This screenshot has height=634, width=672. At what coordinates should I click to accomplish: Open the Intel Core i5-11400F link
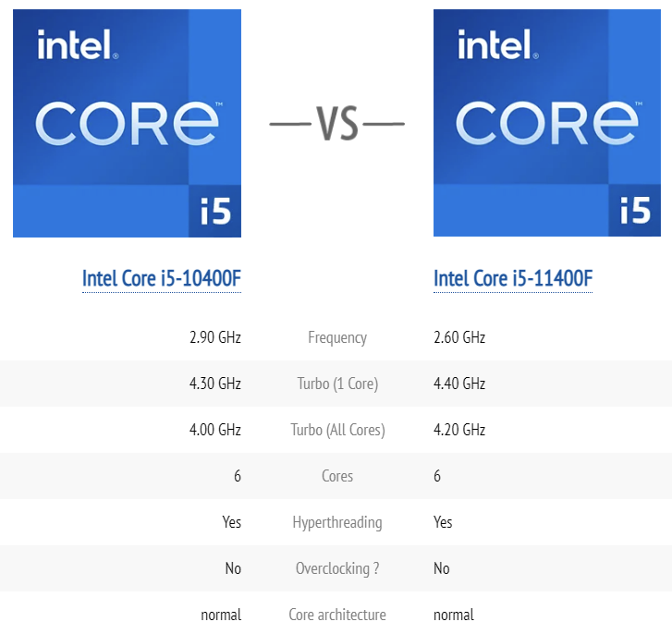point(513,279)
